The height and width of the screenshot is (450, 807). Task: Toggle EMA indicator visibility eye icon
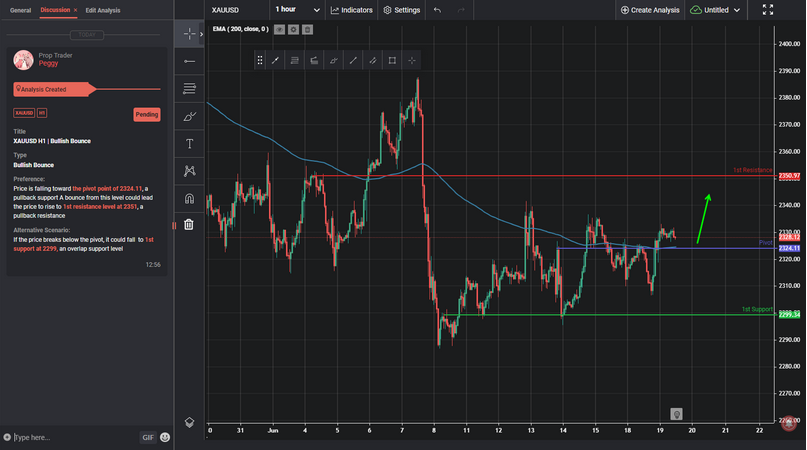(x=279, y=29)
